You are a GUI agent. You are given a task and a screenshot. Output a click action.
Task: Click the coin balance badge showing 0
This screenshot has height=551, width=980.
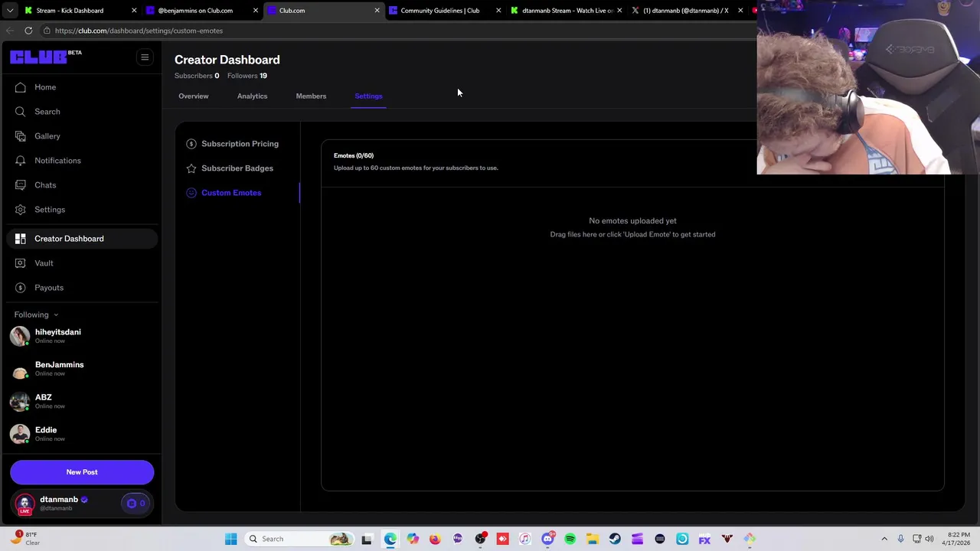136,504
